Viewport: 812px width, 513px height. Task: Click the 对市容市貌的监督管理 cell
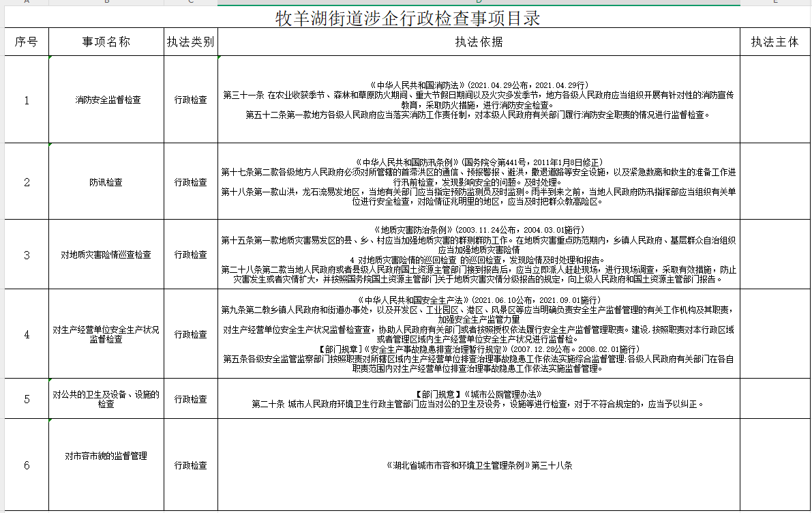[x=107, y=456]
